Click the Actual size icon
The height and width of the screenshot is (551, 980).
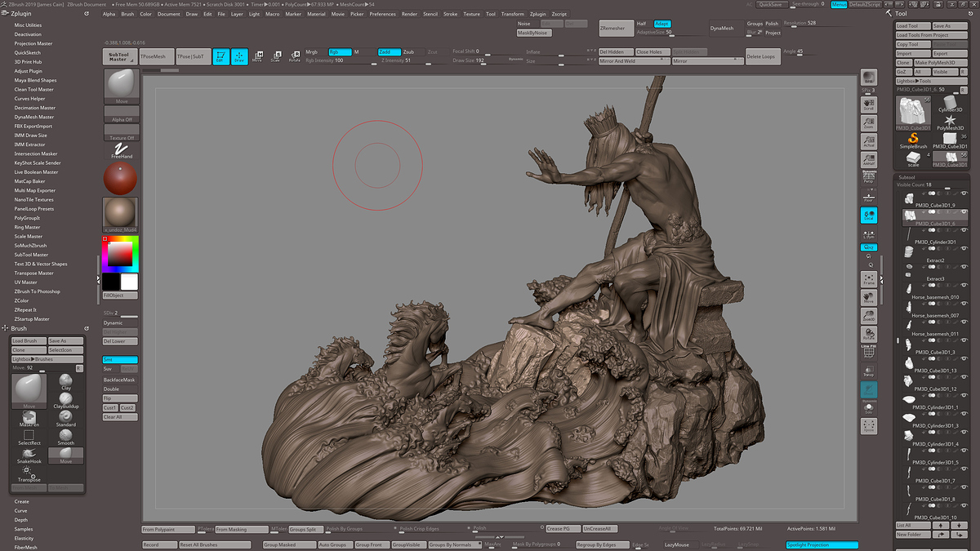868,140
